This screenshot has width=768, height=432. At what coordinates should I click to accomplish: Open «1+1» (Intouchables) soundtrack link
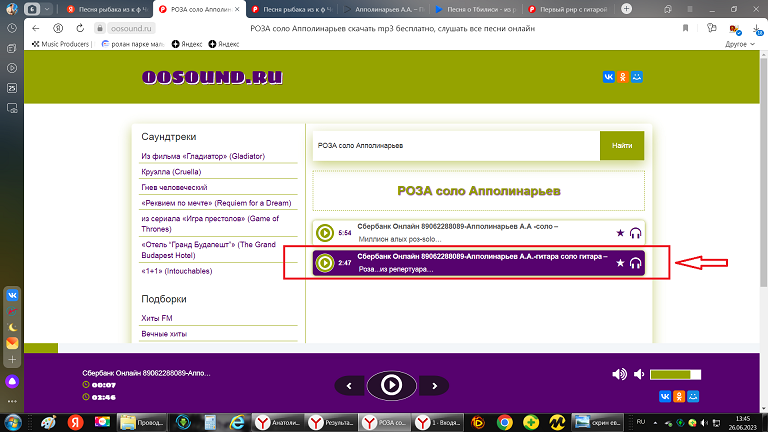click(176, 271)
